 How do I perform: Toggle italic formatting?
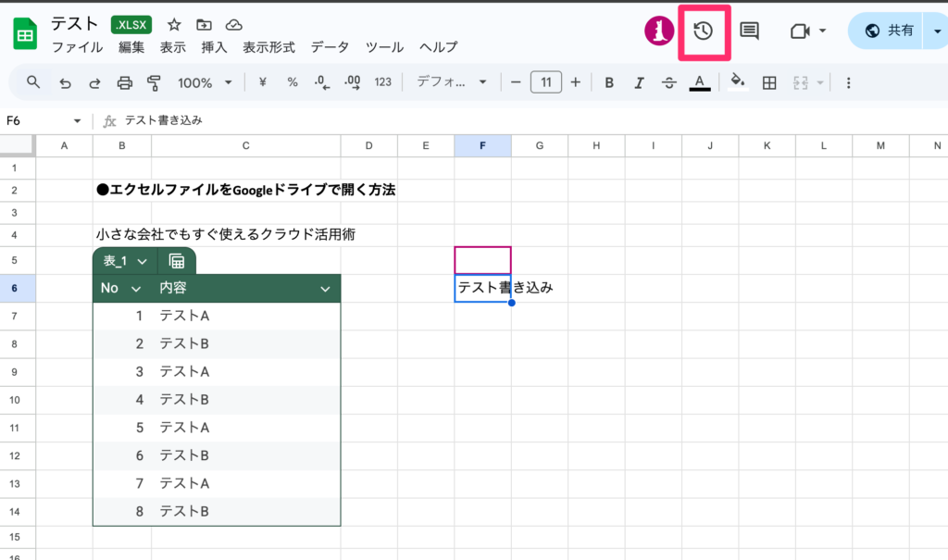click(x=639, y=82)
